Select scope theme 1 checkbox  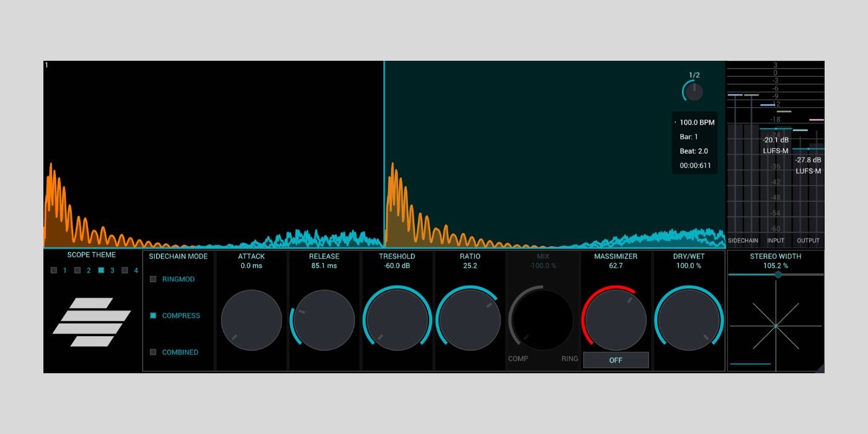pyautogui.click(x=54, y=270)
